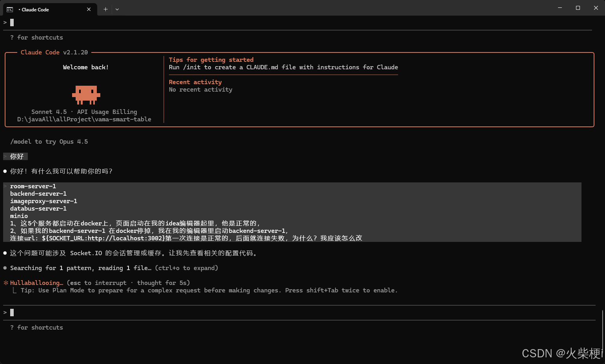Focus the top prompt input line

pyautogui.click(x=298, y=22)
